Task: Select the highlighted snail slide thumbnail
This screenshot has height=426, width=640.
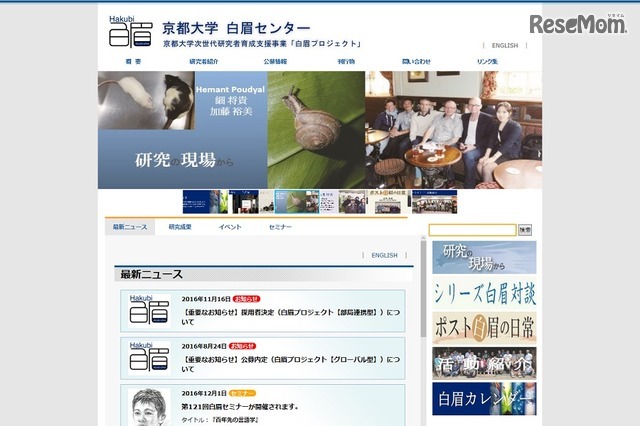Action: click(296, 202)
